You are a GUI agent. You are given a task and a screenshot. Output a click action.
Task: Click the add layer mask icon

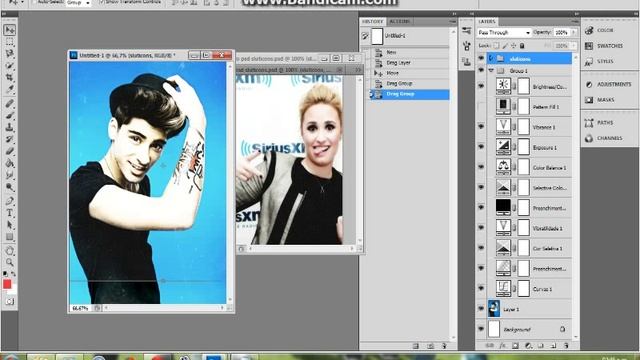click(x=515, y=346)
